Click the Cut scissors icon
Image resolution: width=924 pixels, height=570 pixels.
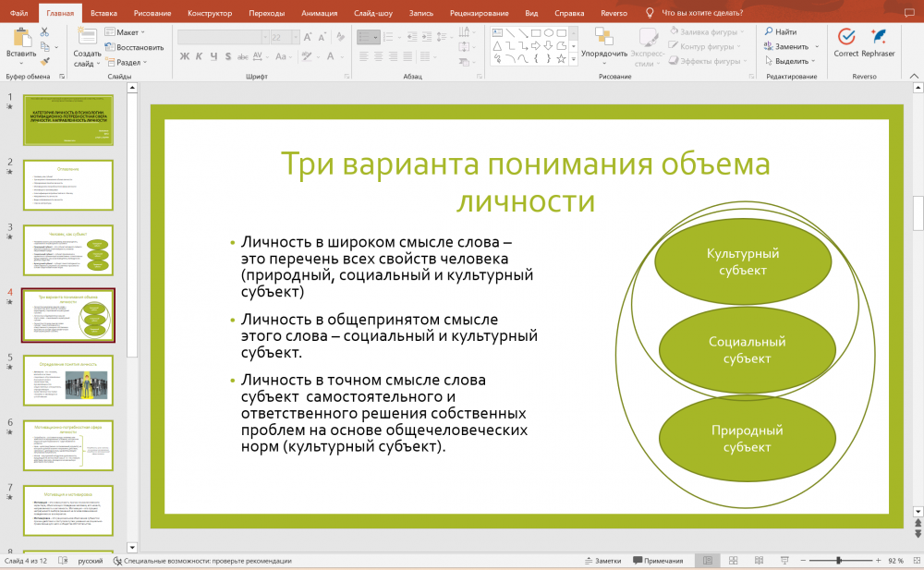click(x=43, y=32)
